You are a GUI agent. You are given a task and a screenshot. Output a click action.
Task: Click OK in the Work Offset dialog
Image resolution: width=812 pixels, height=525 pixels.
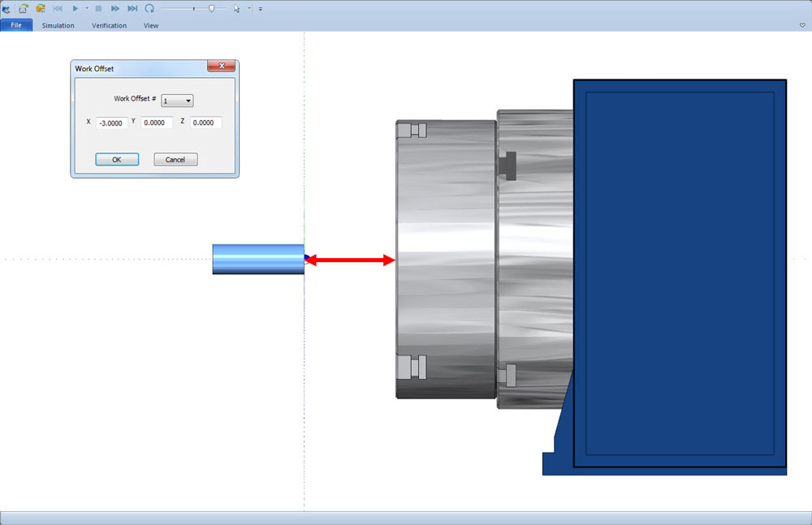click(117, 160)
